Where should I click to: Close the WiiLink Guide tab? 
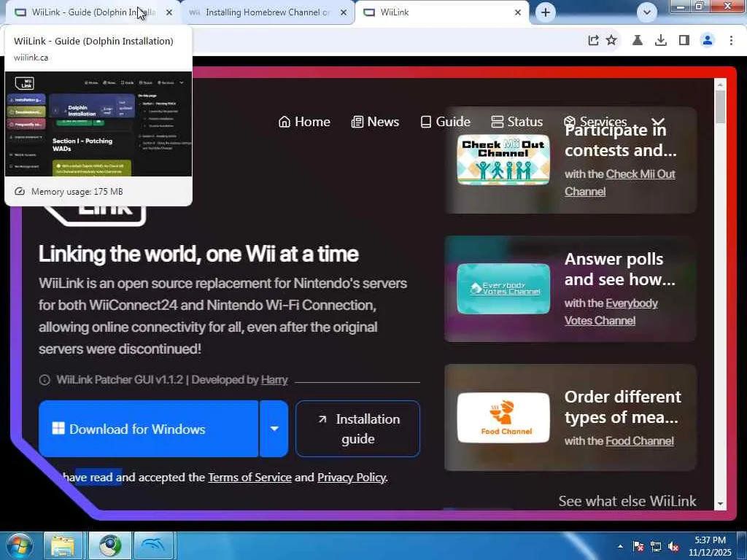click(169, 12)
